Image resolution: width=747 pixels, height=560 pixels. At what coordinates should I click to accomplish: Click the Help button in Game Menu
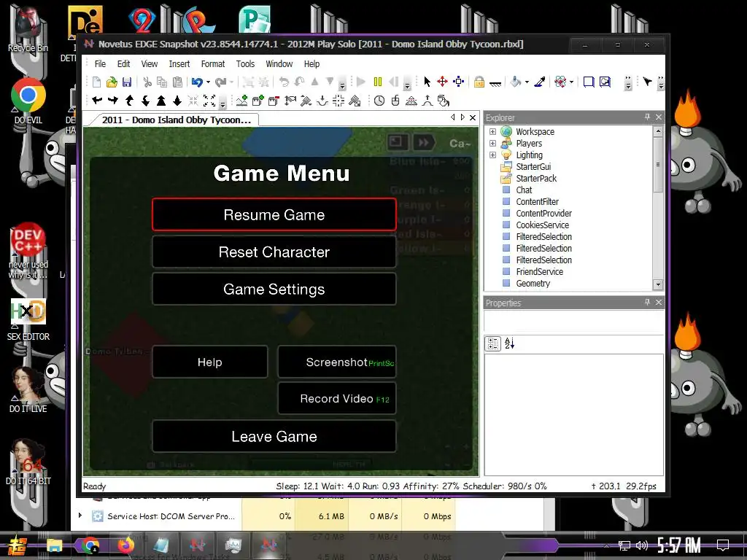coord(209,362)
